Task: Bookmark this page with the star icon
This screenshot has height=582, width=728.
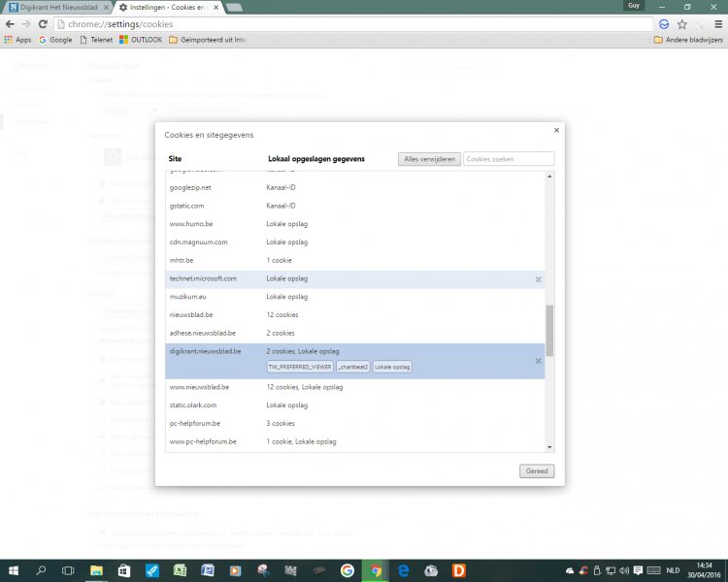Action: [x=681, y=24]
